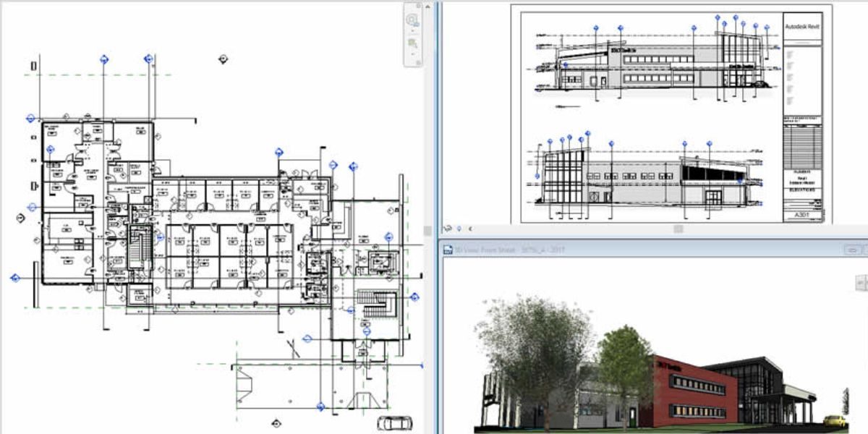Open the Steering Wheel navigation tool
This screenshot has width=868, height=434.
(412, 20)
